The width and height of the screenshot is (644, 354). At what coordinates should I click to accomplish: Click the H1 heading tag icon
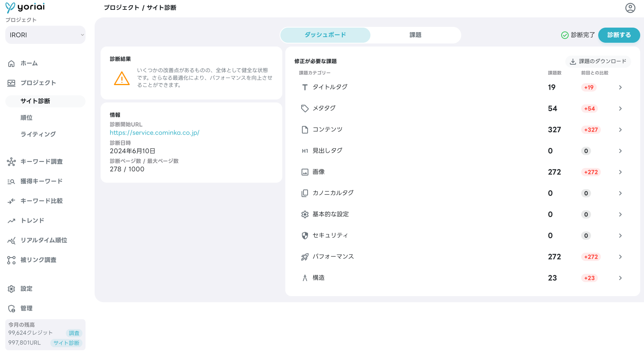305,151
